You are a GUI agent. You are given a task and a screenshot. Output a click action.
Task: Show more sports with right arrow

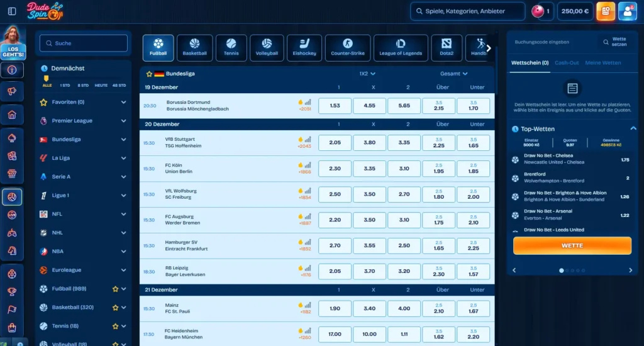pos(488,48)
